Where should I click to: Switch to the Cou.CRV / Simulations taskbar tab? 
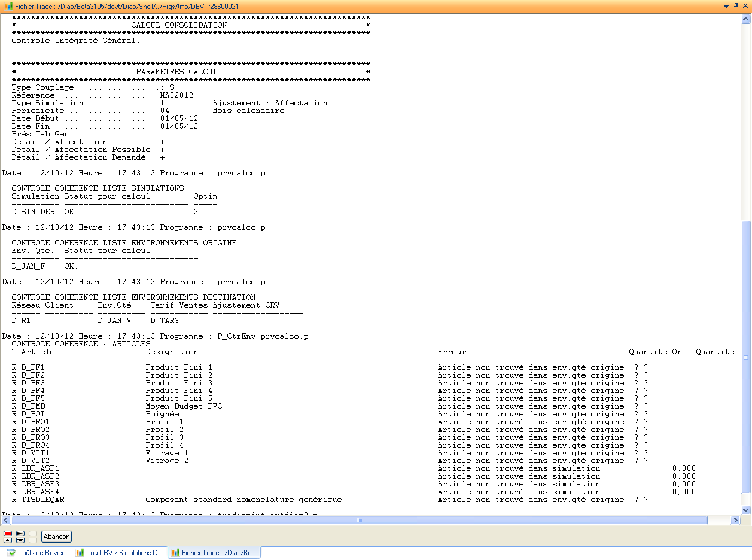tap(118, 552)
